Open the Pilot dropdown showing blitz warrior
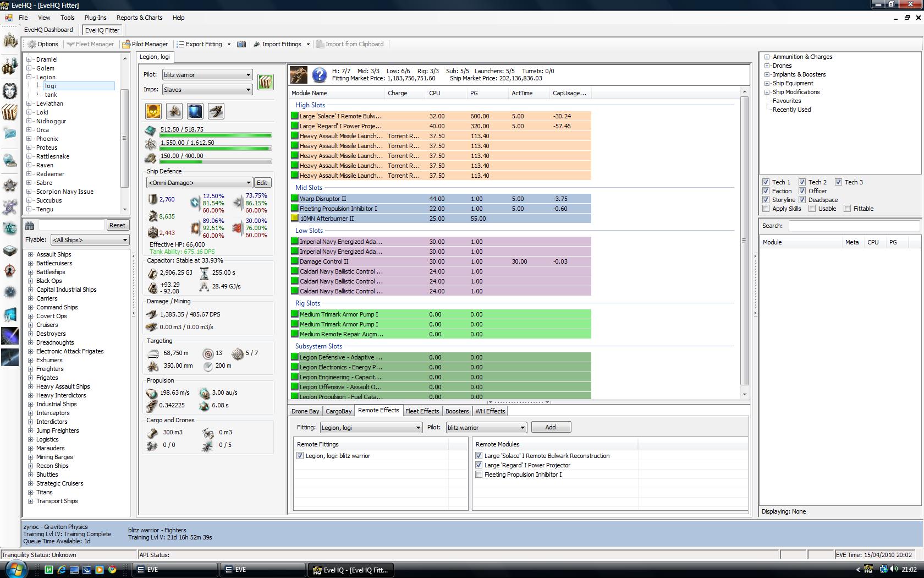This screenshot has height=578, width=924. (207, 75)
